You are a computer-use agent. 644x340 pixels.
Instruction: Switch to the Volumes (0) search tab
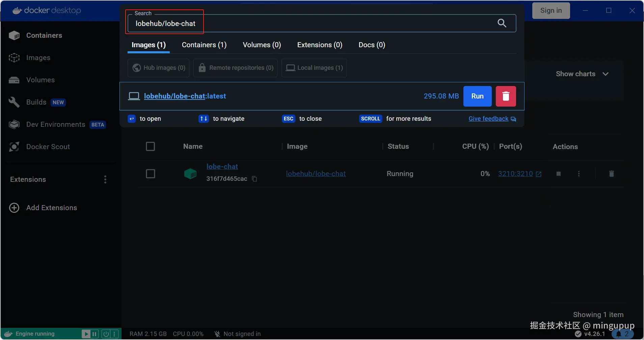(262, 45)
